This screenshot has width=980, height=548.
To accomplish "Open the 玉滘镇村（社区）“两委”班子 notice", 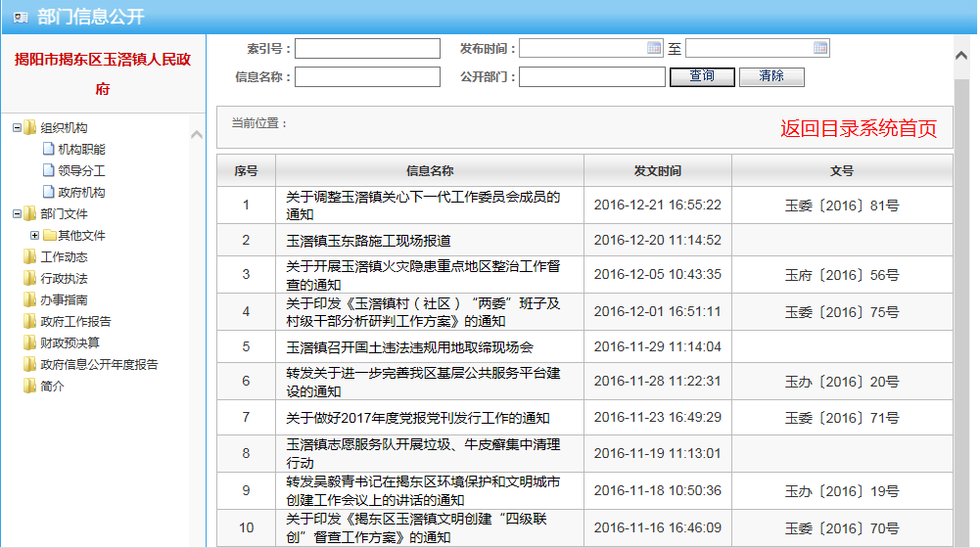I will 423,312.
